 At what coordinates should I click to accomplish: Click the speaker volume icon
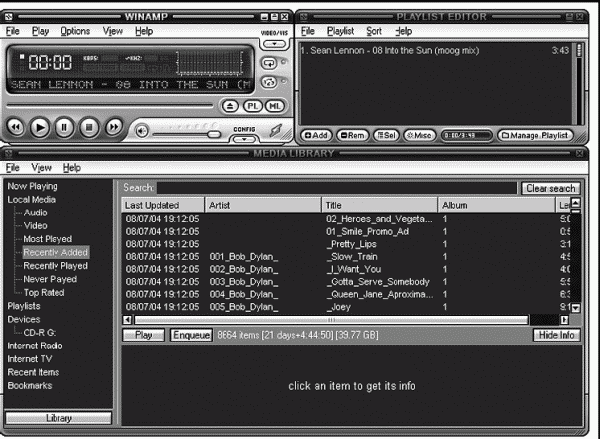(143, 129)
